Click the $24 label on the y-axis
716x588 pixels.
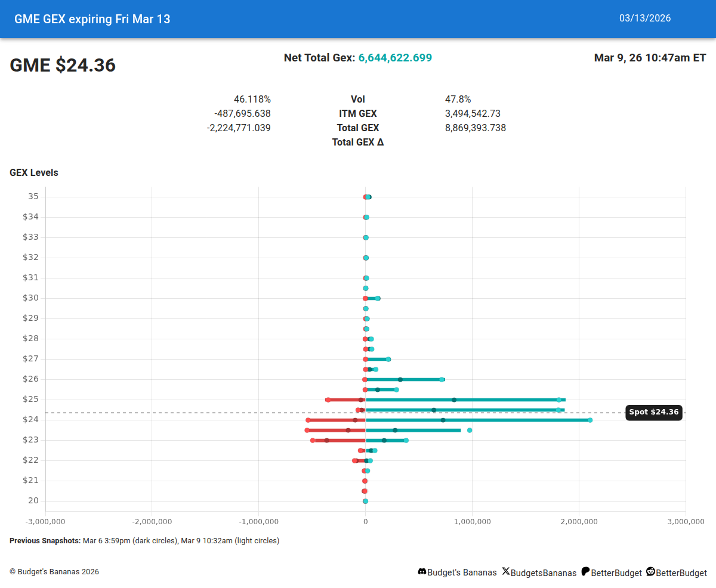pos(30,419)
